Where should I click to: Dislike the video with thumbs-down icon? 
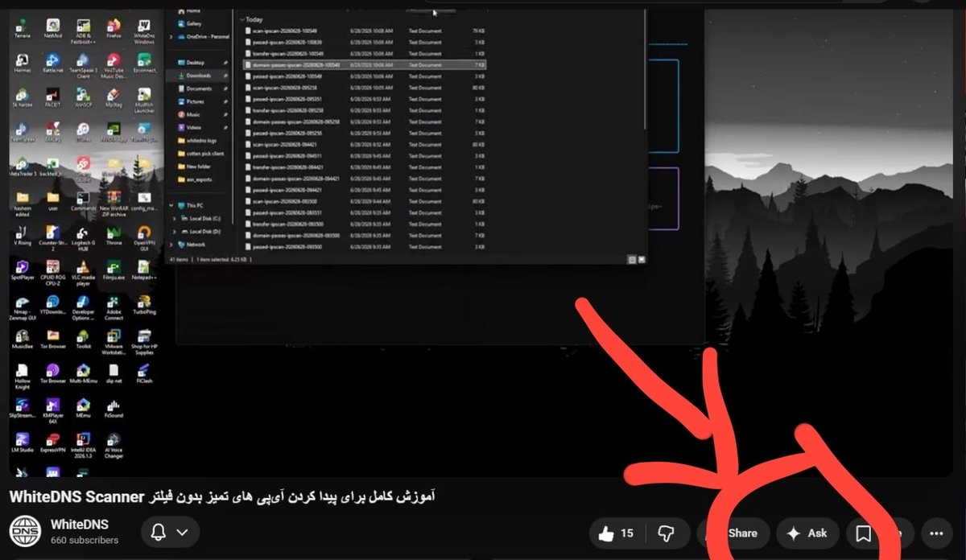[666, 533]
